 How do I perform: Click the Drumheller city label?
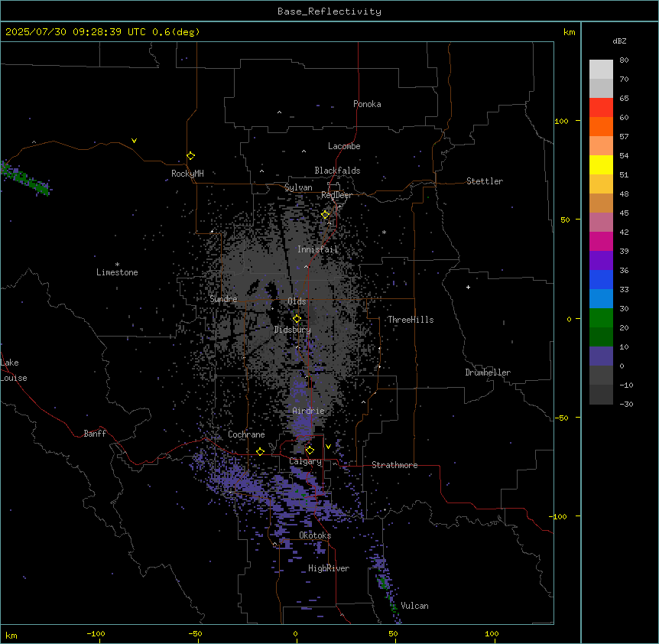[488, 372]
